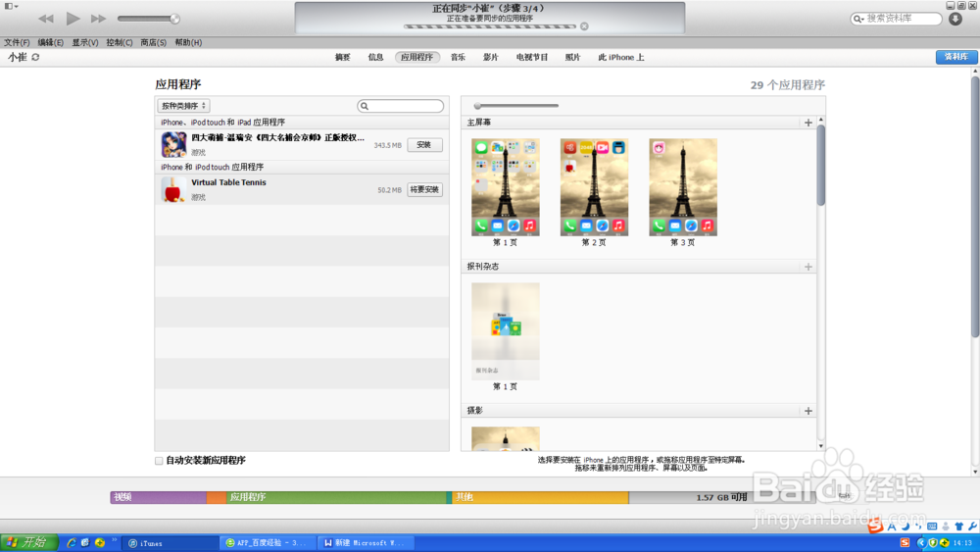
Task: Click the 资料库 button
Action: 956,56
